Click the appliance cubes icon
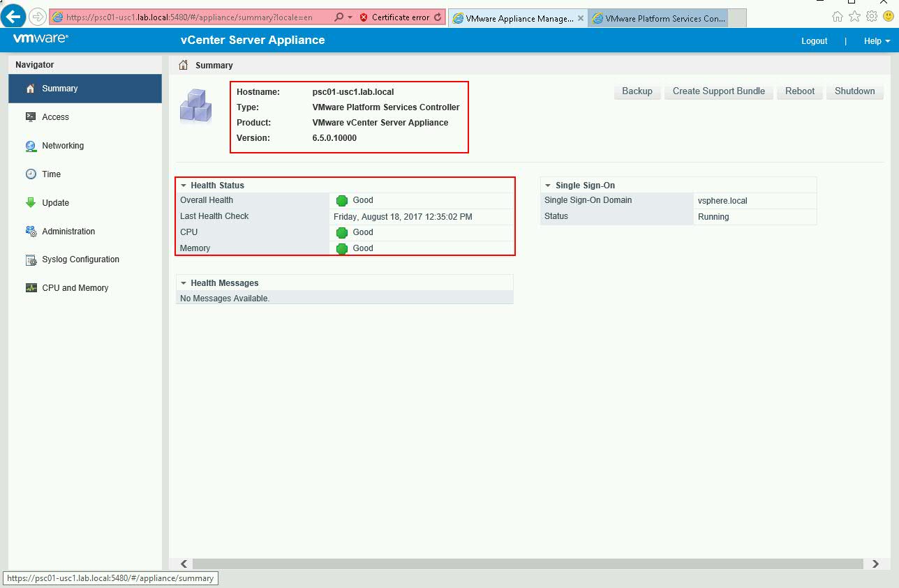899x588 pixels. (x=195, y=107)
